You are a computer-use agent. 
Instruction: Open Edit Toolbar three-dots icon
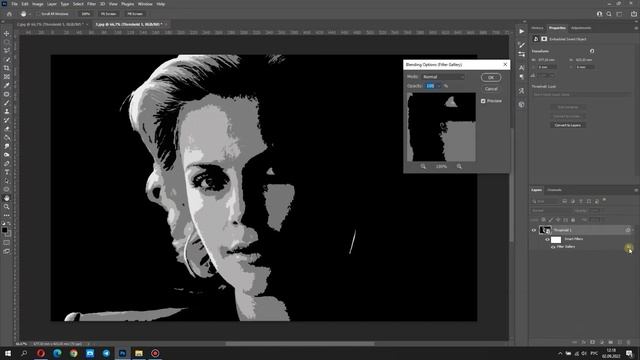(7, 215)
